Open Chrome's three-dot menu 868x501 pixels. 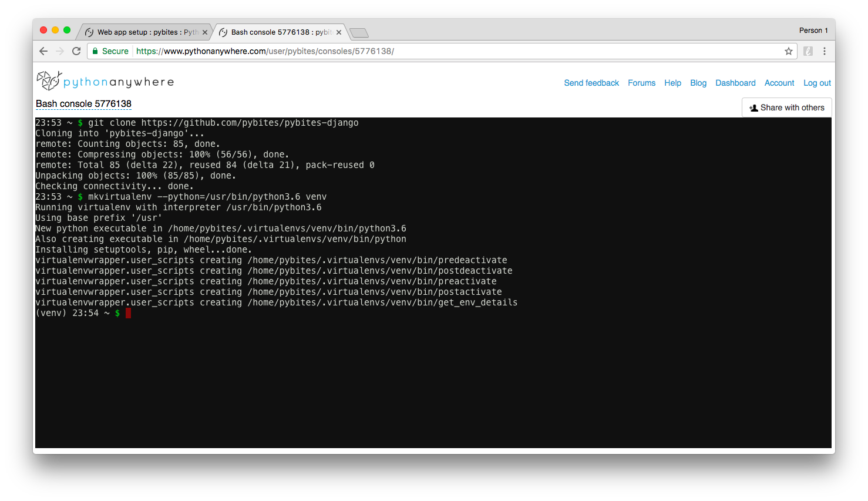825,51
